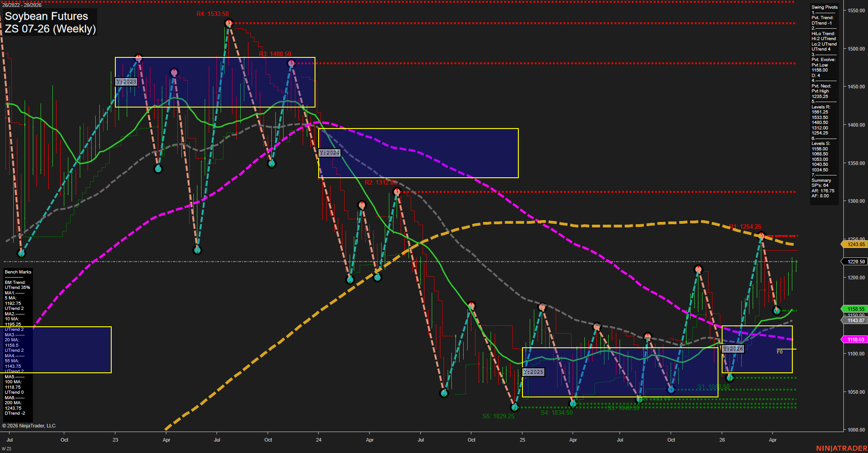868x453 pixels.
Task: Click the green 1158.55 price marker
Action: tap(855, 309)
